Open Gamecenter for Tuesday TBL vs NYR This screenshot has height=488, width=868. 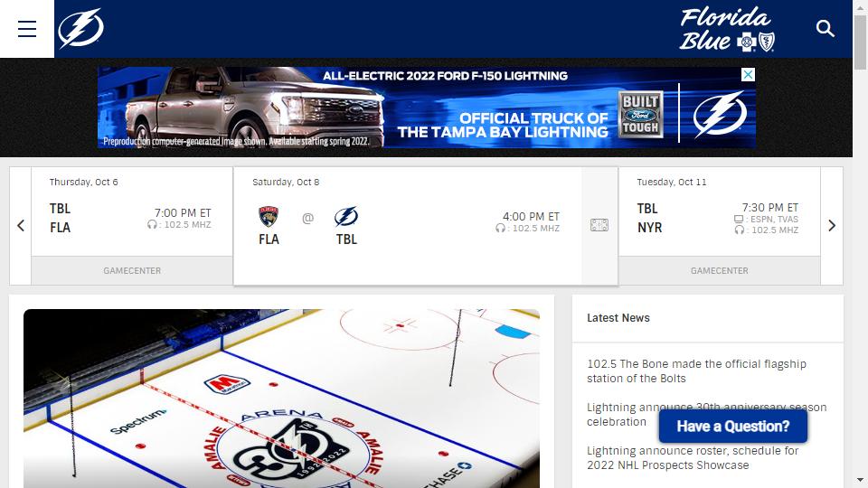719,270
